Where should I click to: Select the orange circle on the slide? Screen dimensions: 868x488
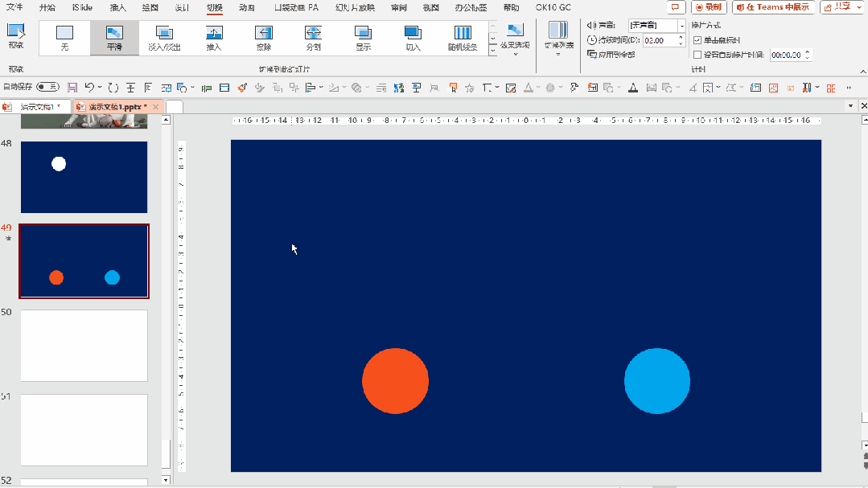[x=395, y=380]
